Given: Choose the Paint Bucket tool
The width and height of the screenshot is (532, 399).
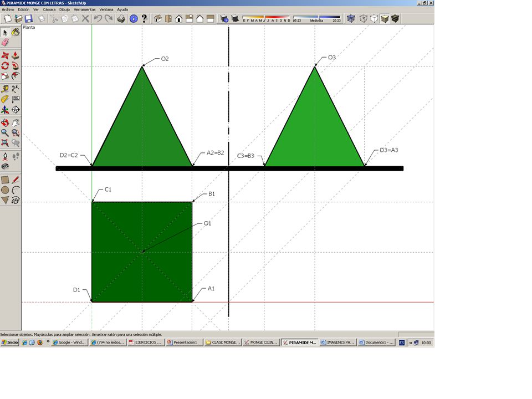Looking at the screenshot, I should click(16, 32).
